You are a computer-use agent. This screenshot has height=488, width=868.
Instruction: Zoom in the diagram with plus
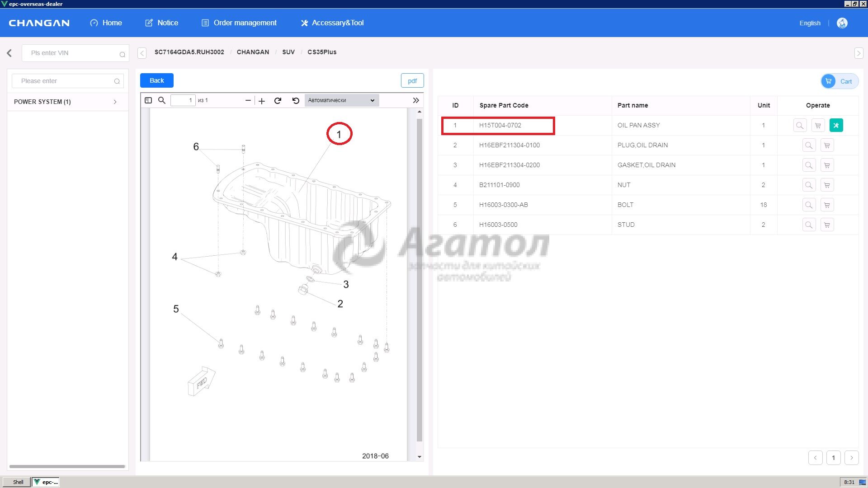(262, 100)
